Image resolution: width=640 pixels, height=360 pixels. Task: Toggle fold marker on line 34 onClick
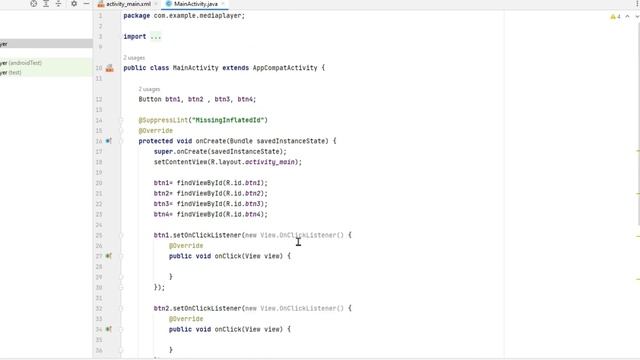[121, 329]
